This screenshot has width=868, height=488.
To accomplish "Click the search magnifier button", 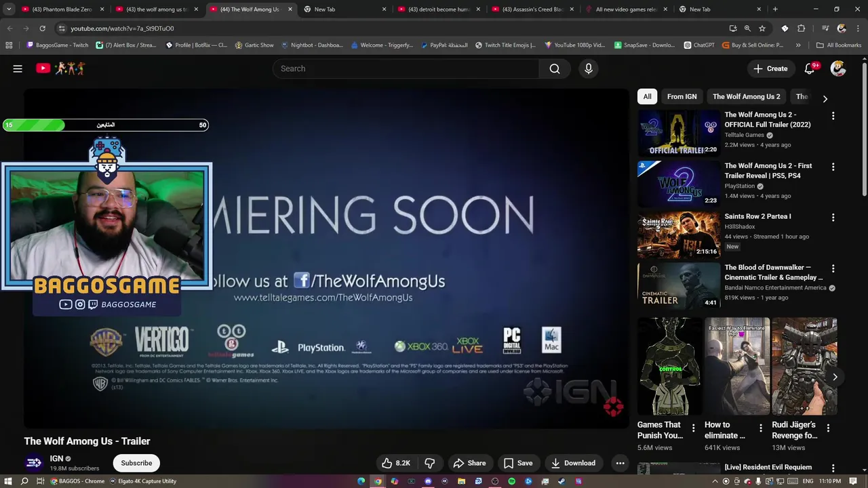I will tap(555, 68).
